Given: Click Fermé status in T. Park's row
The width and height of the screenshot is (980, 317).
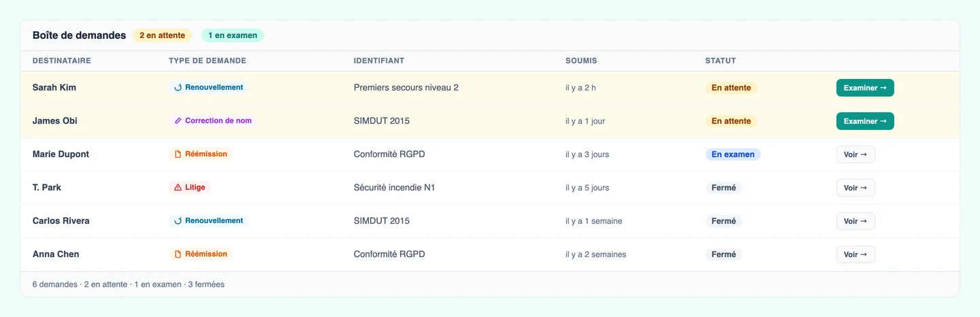Looking at the screenshot, I should (724, 188).
